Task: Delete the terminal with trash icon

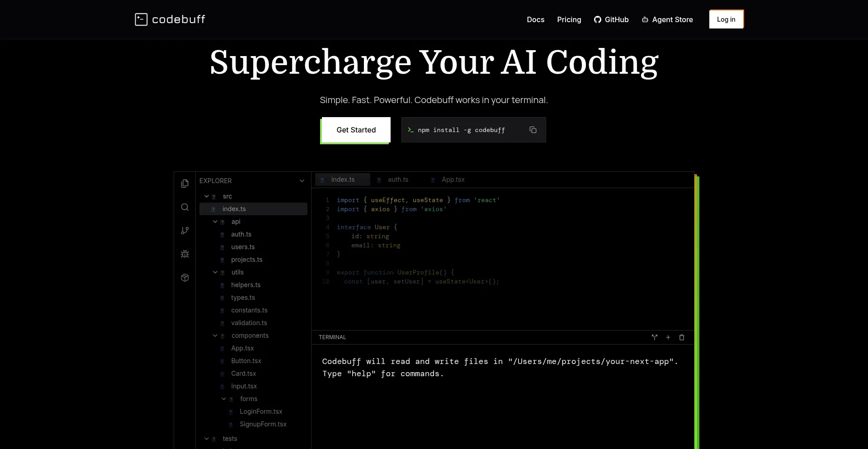Action: pyautogui.click(x=682, y=337)
